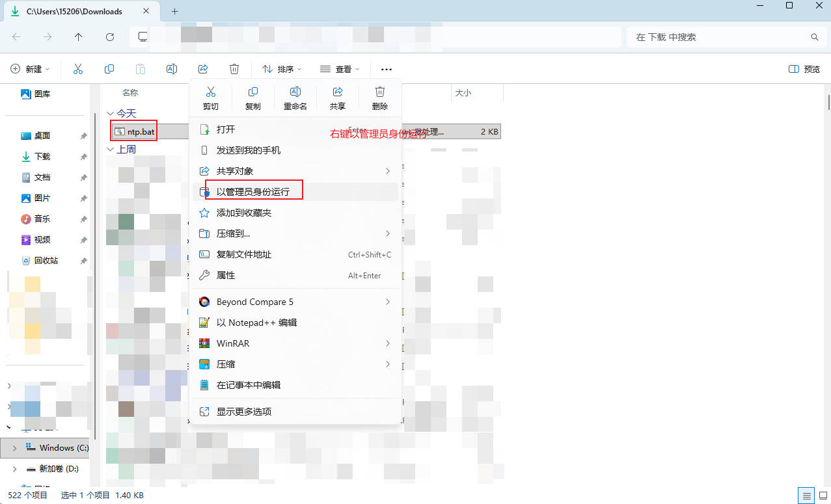Switch to large thumbnails view in status bar
831x504 pixels.
821,495
